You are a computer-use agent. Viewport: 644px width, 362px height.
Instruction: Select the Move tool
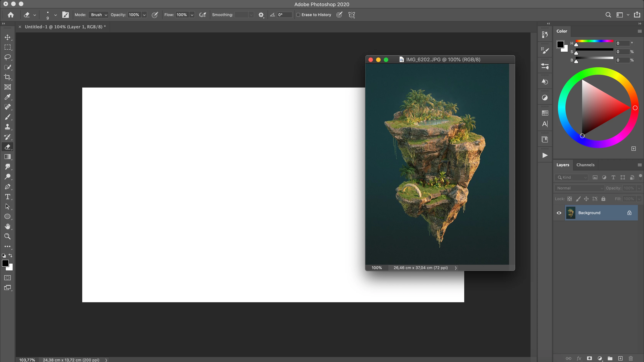[7, 38]
